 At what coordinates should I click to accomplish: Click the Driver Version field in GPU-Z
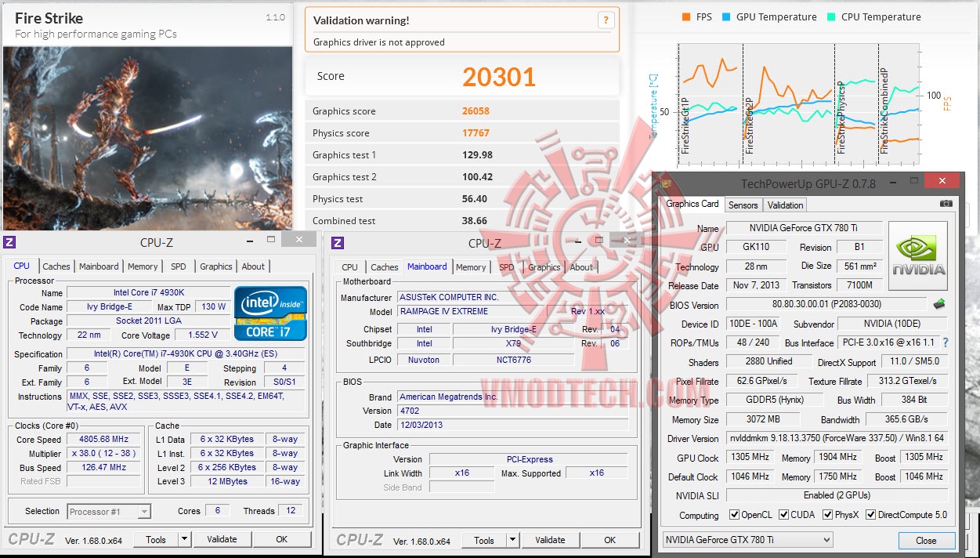point(837,439)
